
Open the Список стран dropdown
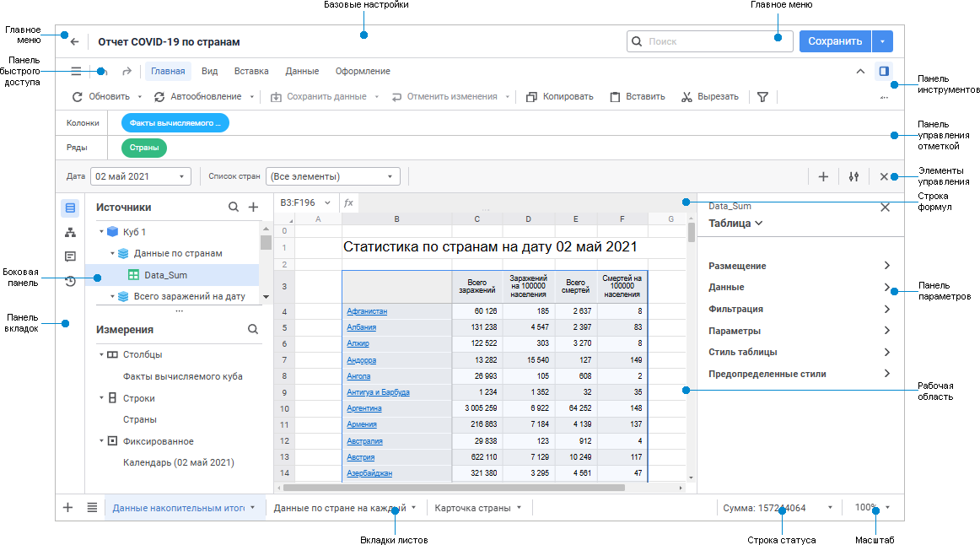332,176
